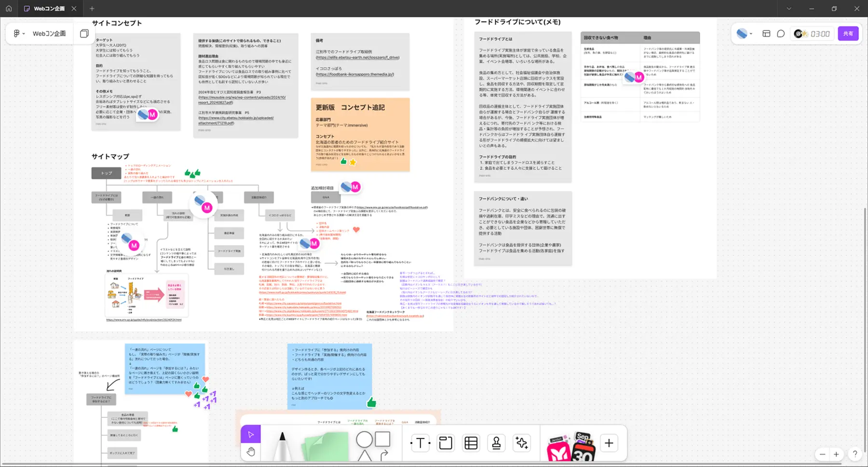Switch to the Webコン企画 tab
This screenshot has width=868, height=467.
click(x=48, y=9)
